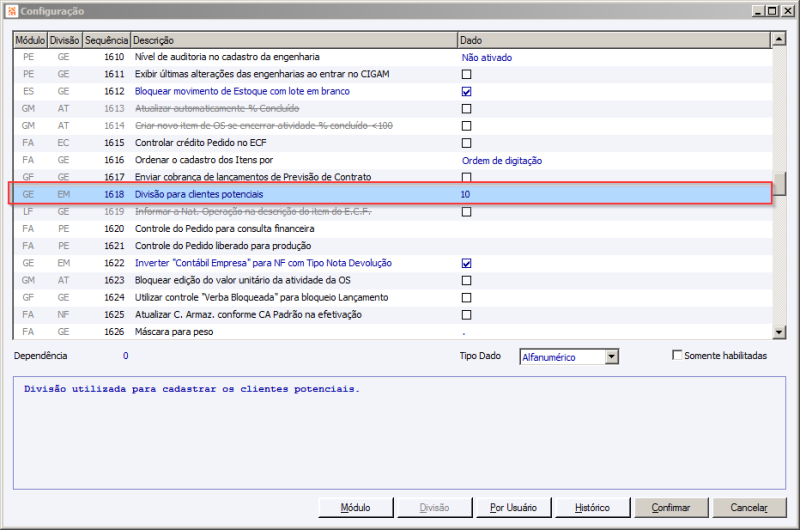800x530 pixels.
Task: Select row 1626 Máscara para peso
Action: (x=392, y=332)
